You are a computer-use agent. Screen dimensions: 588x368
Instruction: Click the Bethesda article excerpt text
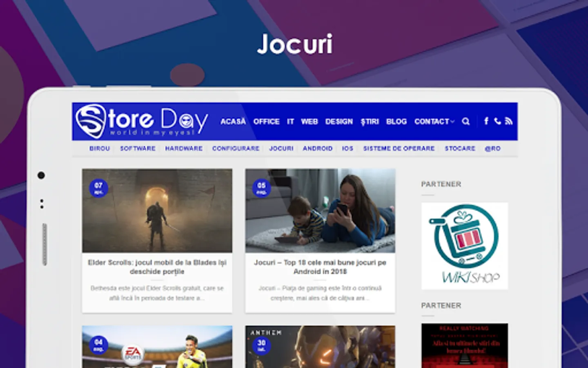coord(157,293)
